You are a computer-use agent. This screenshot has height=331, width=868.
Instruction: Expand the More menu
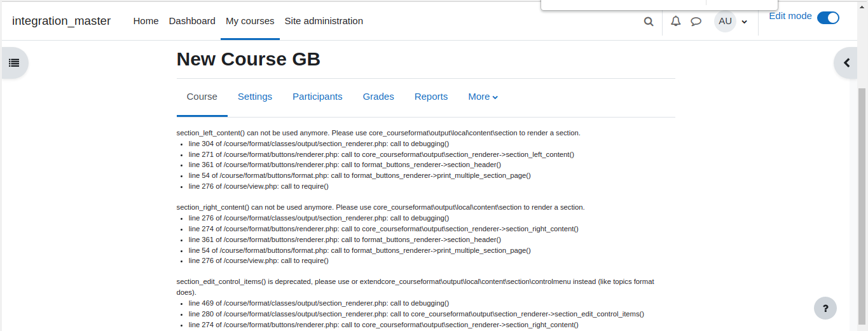[x=483, y=97]
